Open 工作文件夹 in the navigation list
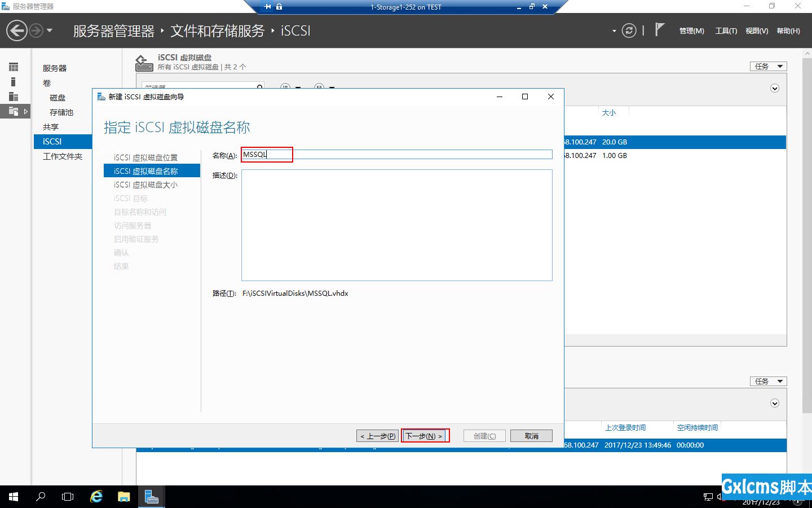 pyautogui.click(x=63, y=156)
